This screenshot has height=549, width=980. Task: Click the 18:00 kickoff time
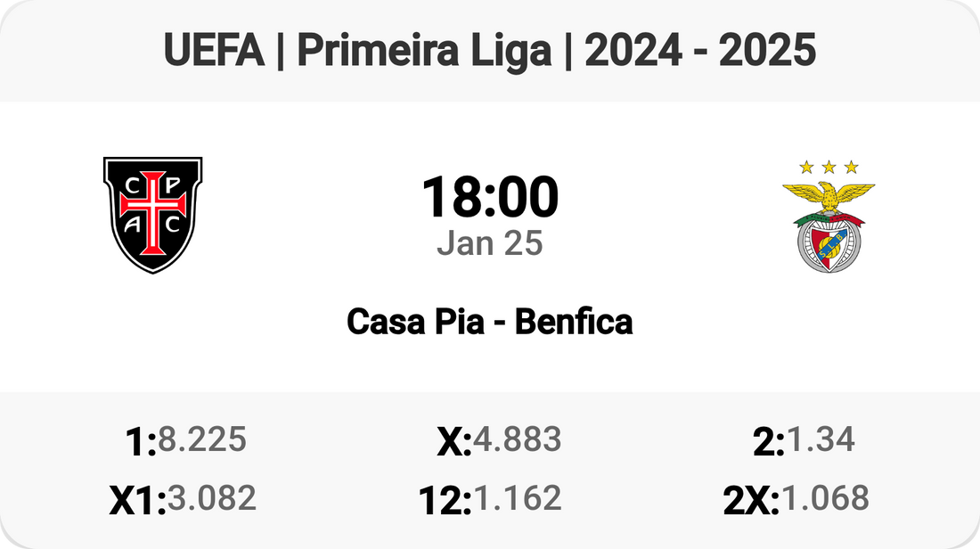tap(490, 197)
